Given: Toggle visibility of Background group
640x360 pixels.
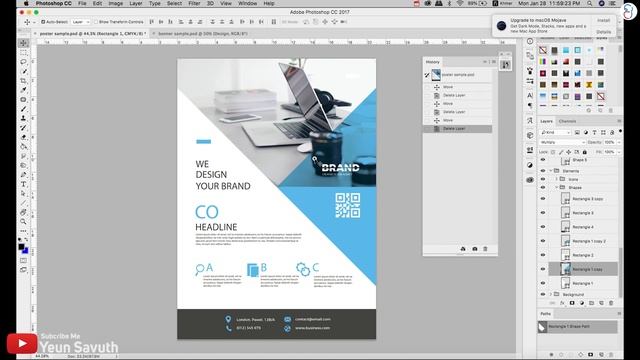Looking at the screenshot, I should 543,294.
